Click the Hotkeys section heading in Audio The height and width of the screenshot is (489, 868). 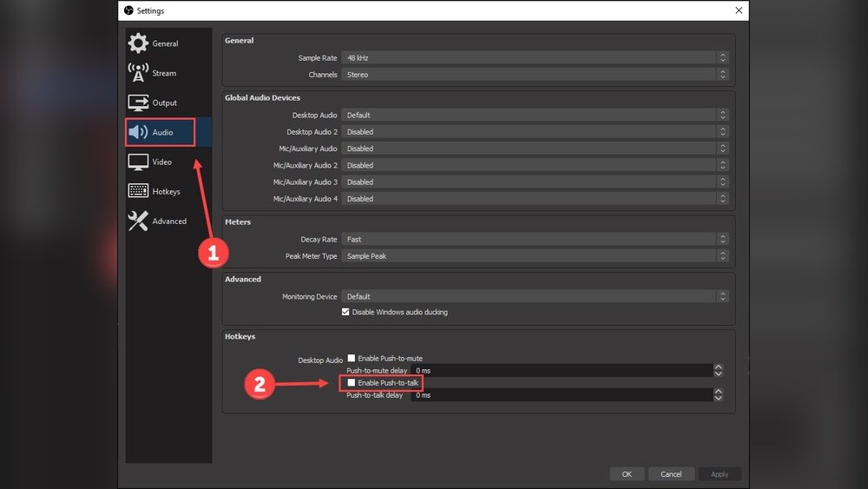240,336
